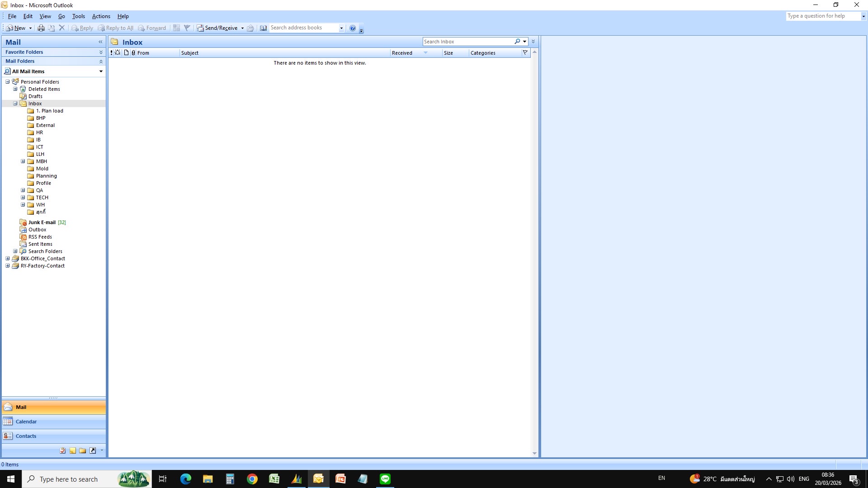Minimize navigation pane with double chevron
Viewport: 868px width, 488px height.
100,42
